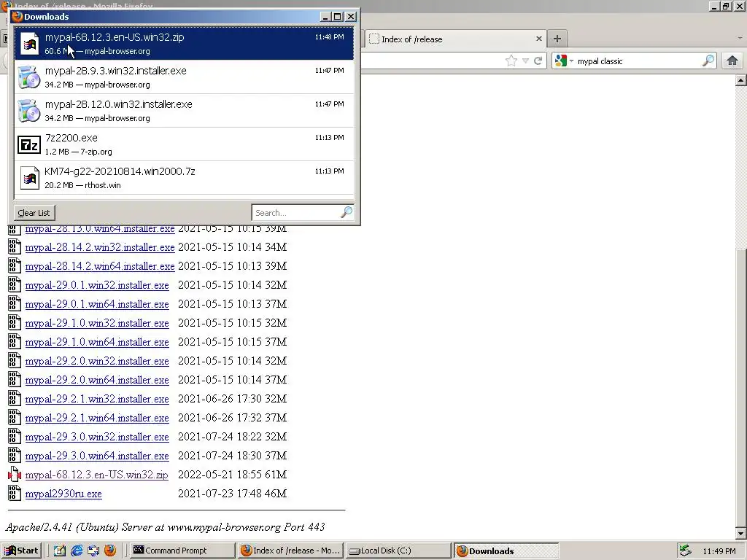Click first quick launch icon beside Start
This screenshot has width=747, height=560.
click(60, 551)
